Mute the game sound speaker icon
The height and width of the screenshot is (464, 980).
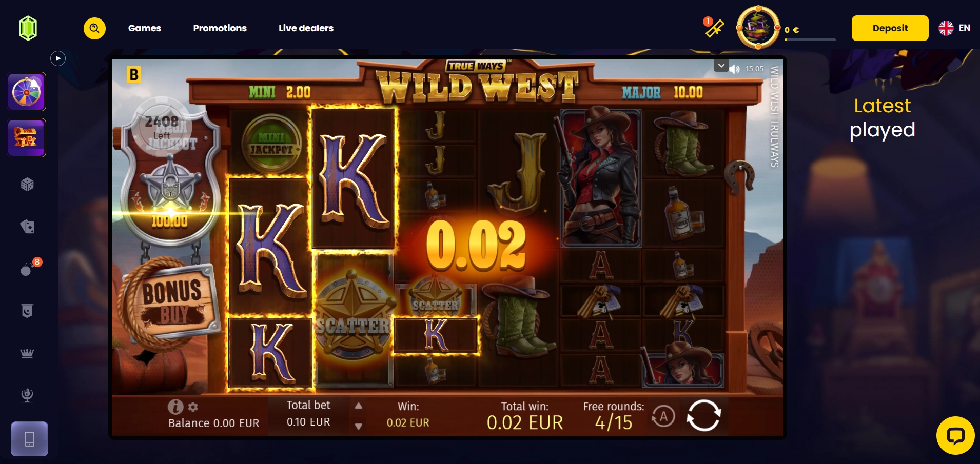pos(735,69)
